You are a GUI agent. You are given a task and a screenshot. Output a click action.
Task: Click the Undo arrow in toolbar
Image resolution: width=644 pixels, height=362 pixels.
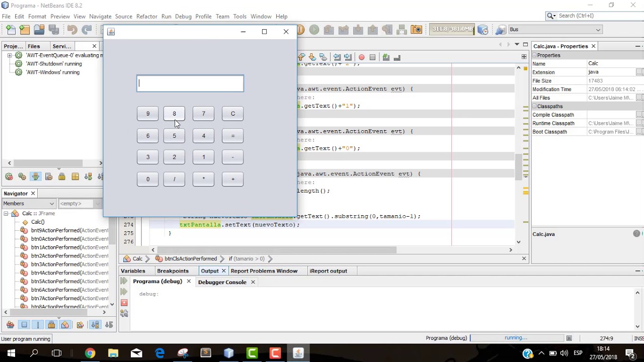click(x=71, y=30)
